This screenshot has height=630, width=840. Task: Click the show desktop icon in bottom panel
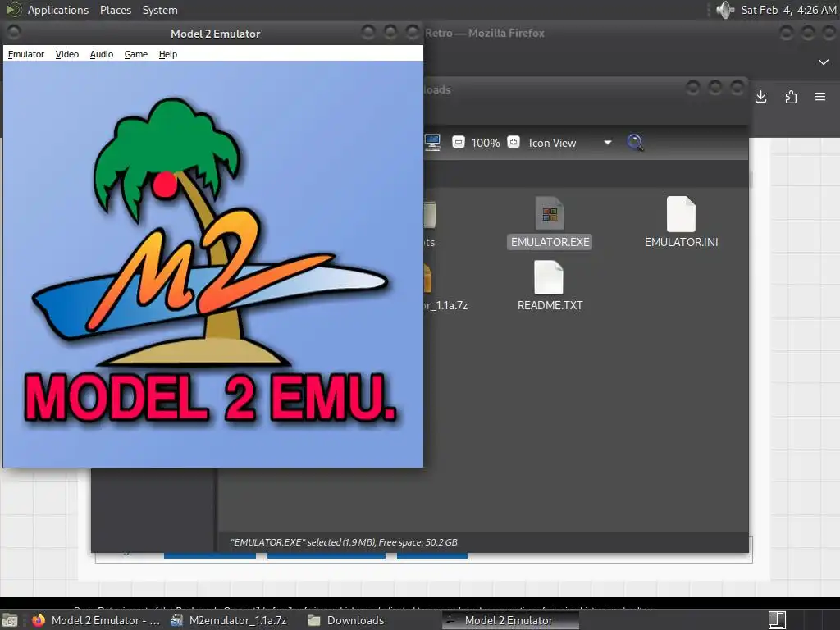pos(10,620)
